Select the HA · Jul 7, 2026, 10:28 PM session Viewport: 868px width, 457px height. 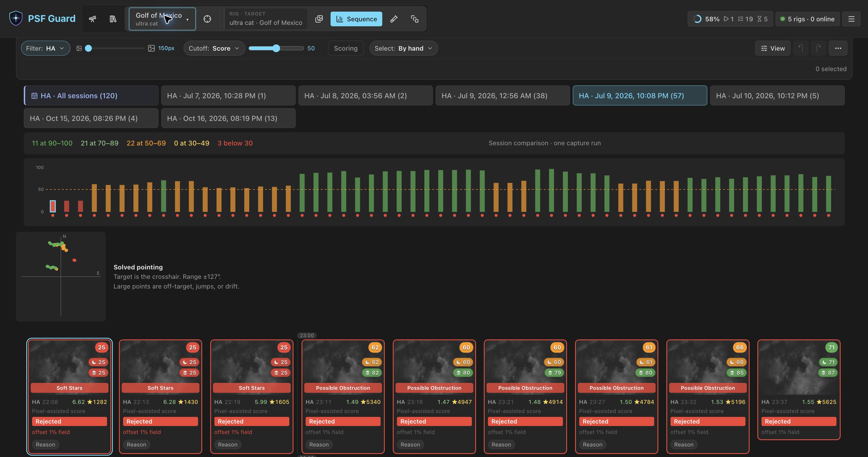coord(228,96)
